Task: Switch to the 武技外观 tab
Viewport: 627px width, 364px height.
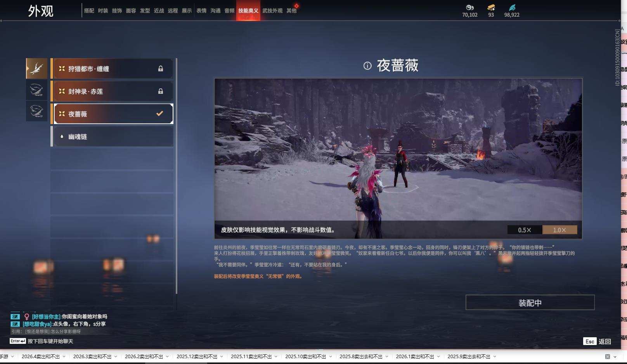Action: point(273,10)
